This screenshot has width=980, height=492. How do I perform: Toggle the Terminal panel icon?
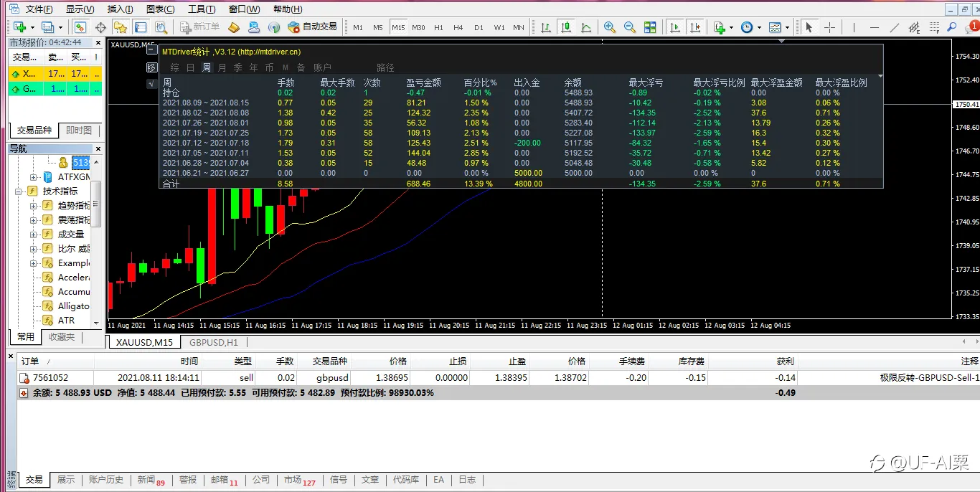(x=141, y=27)
